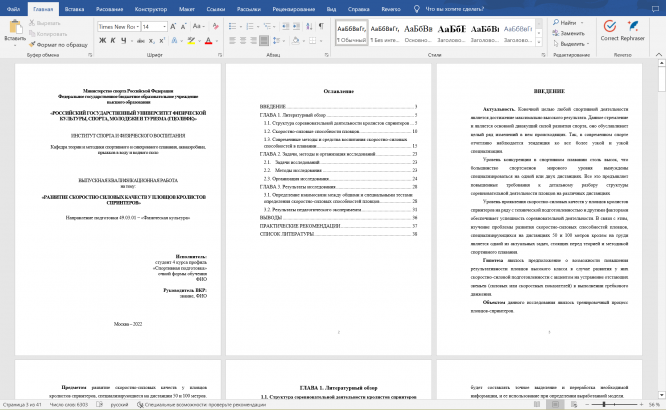Image resolution: width=666 pixels, height=410 pixels.
Task: Click the red font color button
Action: (208, 41)
